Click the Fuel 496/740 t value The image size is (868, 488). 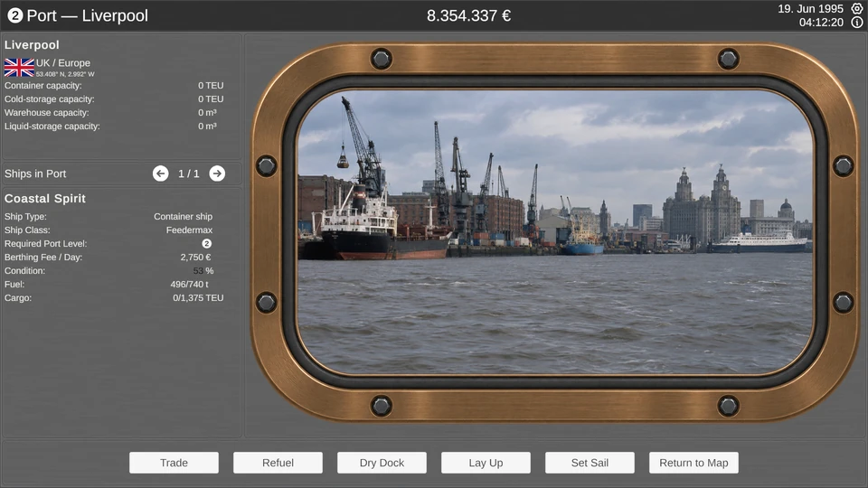189,285
